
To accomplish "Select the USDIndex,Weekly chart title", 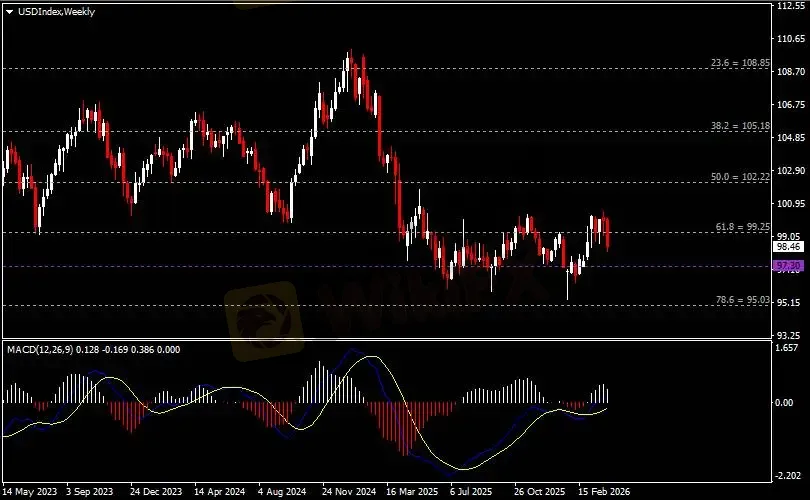I will click(x=56, y=12).
